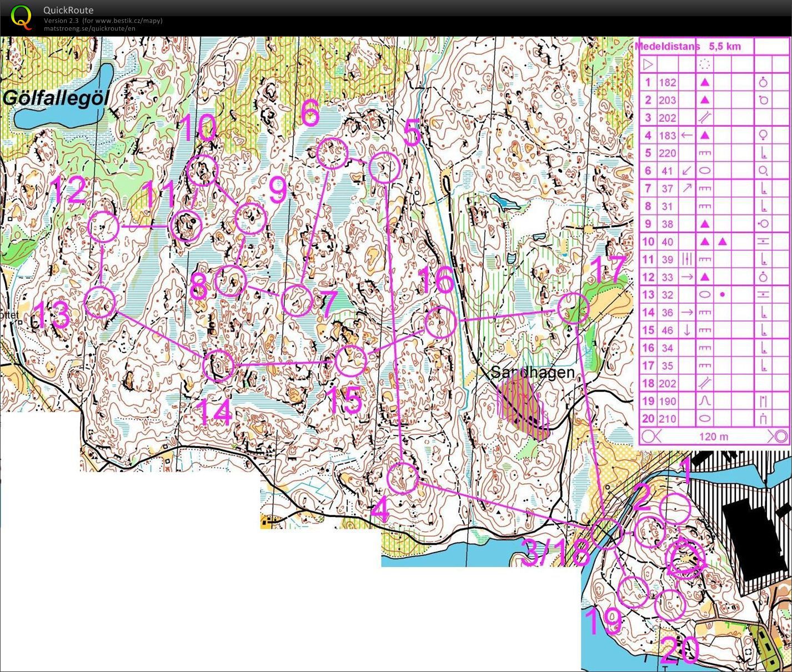Screen dimensions: 792x672
Task: Click the Sandhagen place label
Action: (532, 372)
